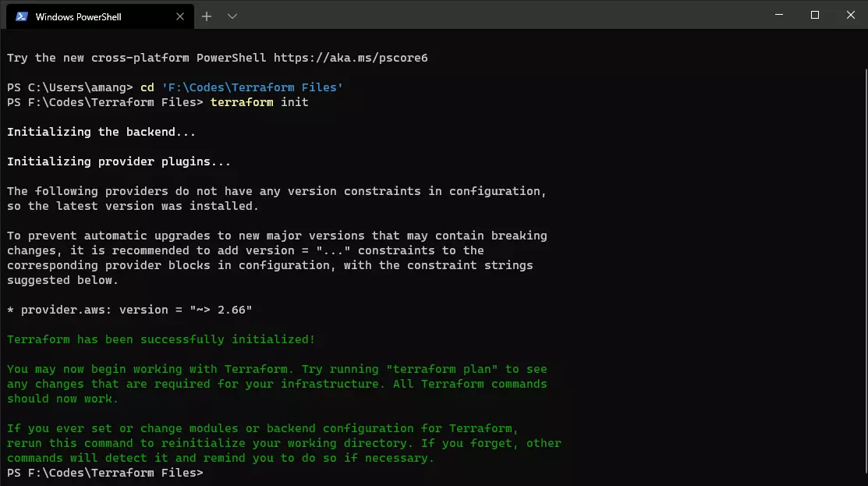Open the https://aka.ms/pscore6 link
This screenshot has width=868, height=486.
pos(350,59)
